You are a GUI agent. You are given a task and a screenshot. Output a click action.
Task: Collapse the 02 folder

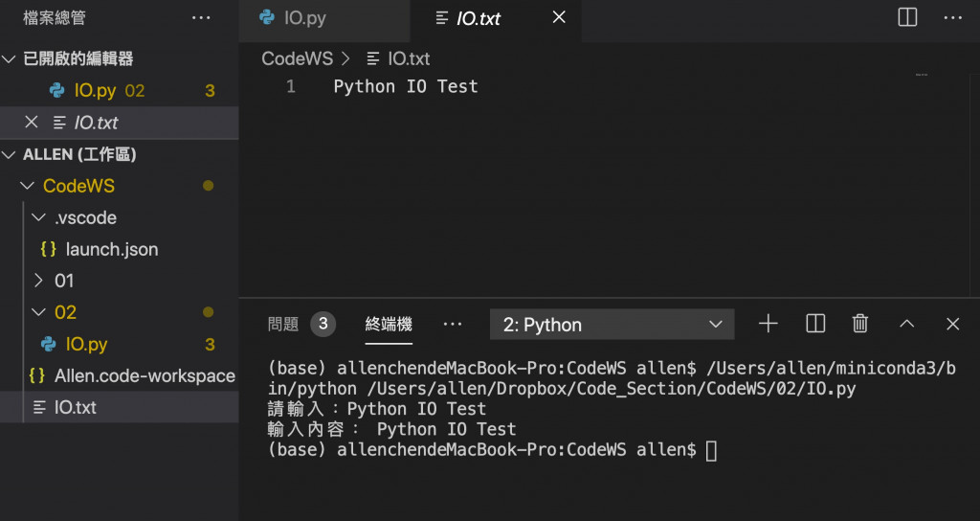(65, 312)
